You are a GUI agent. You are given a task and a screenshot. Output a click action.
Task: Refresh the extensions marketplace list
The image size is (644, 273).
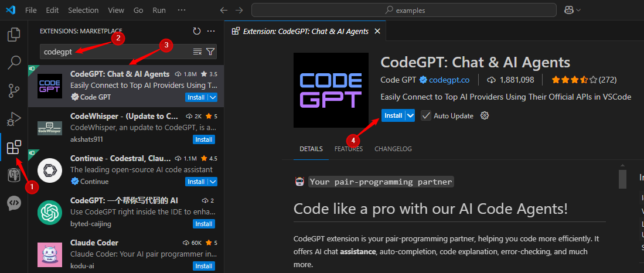tap(197, 31)
